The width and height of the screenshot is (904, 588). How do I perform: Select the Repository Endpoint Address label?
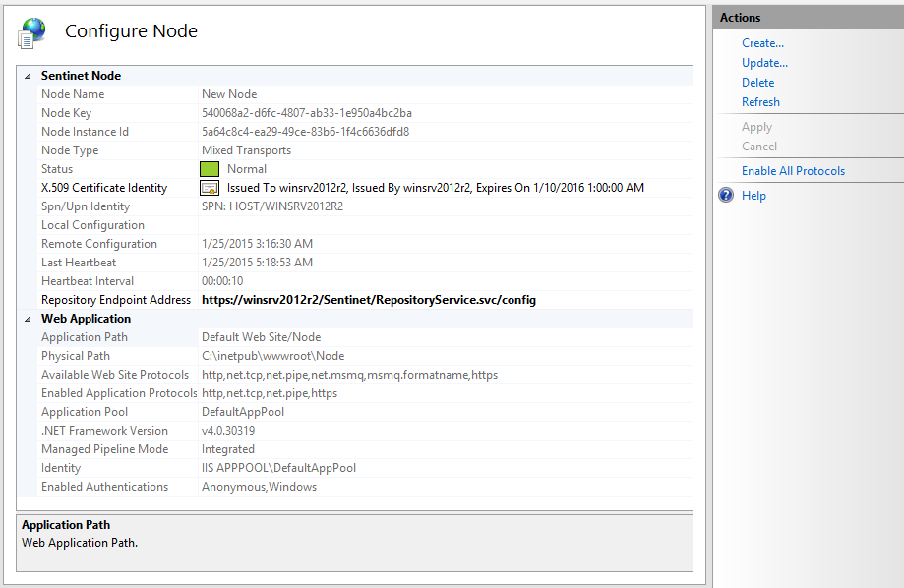pyautogui.click(x=116, y=300)
